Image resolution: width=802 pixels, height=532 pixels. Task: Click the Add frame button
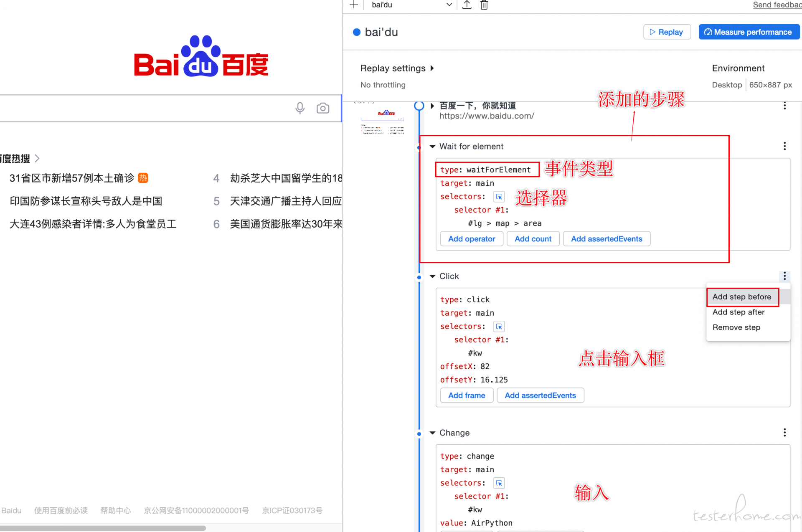tap(467, 395)
